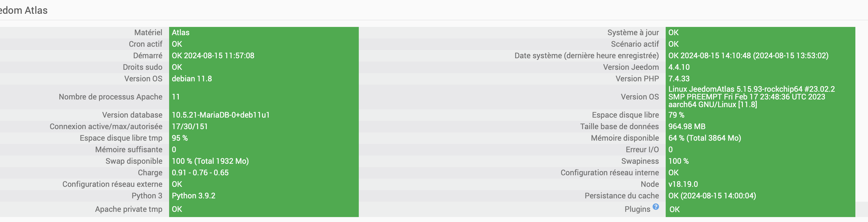Click the debian 11.8 version value
The width and height of the screenshot is (868, 222).
(x=192, y=79)
